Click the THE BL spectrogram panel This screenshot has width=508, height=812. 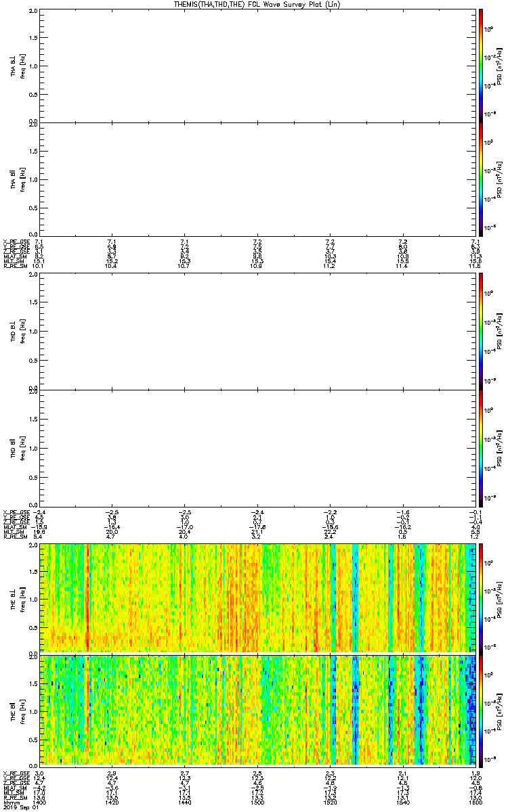click(x=257, y=597)
